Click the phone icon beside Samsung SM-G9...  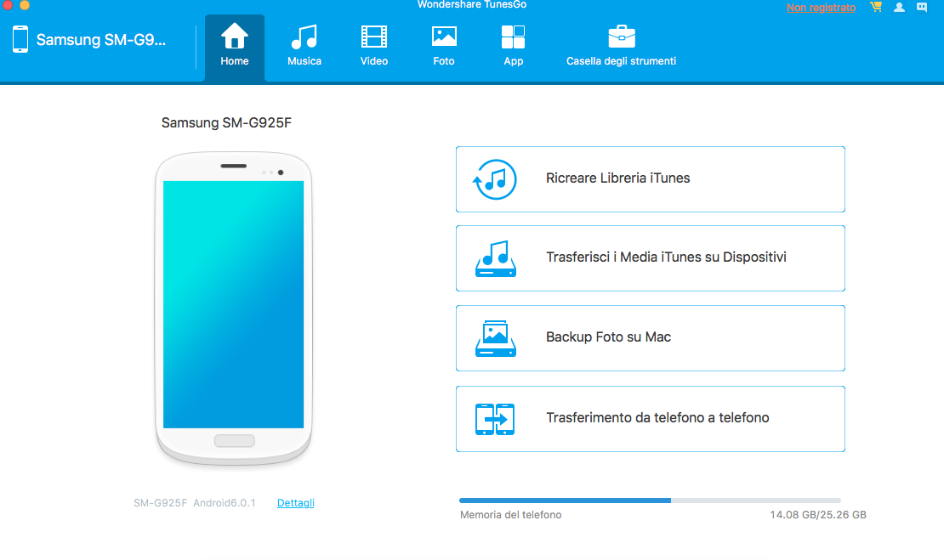20,39
